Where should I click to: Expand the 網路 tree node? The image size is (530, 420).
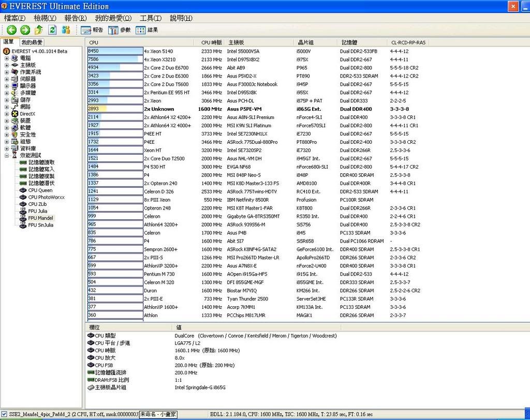(x=6, y=107)
